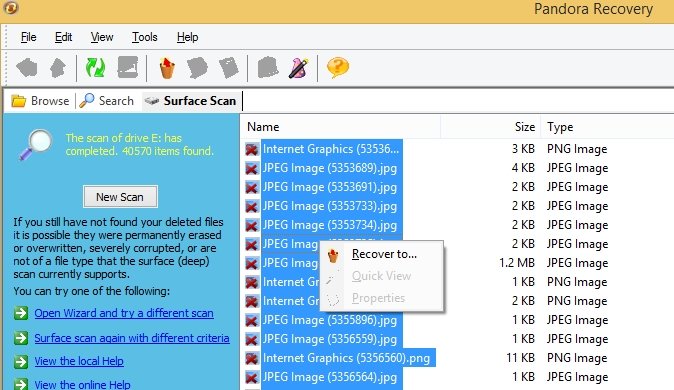This screenshot has height=390, width=674.
Task: Click the Recover (trash bin) toolbar icon
Action: point(167,68)
